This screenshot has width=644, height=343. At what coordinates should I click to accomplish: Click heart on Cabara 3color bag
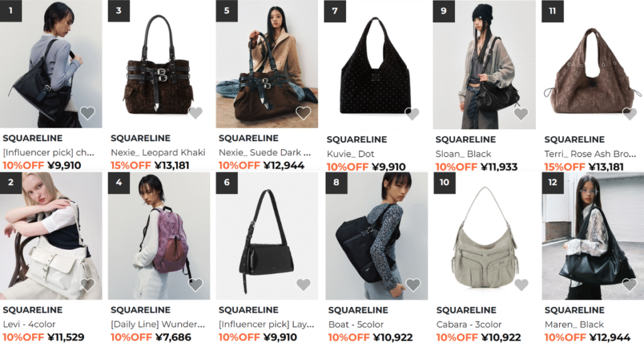coord(521,284)
